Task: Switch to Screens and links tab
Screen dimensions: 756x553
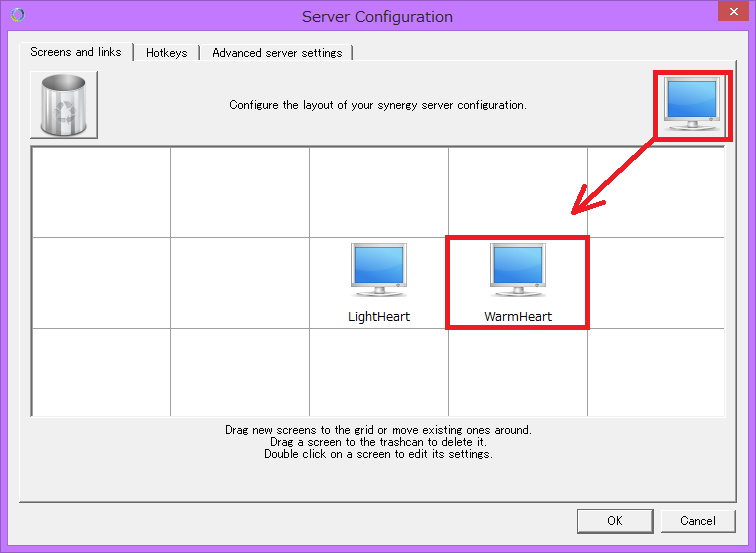Action: click(x=76, y=52)
